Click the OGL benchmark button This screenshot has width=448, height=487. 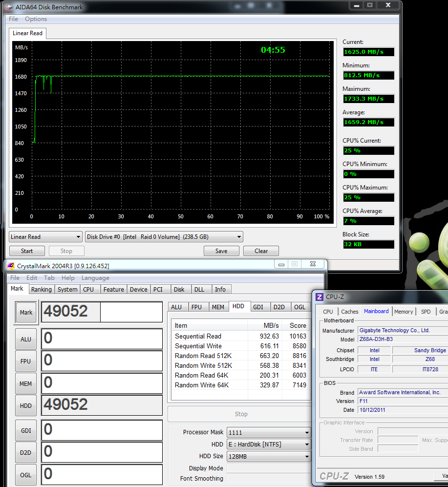click(26, 475)
